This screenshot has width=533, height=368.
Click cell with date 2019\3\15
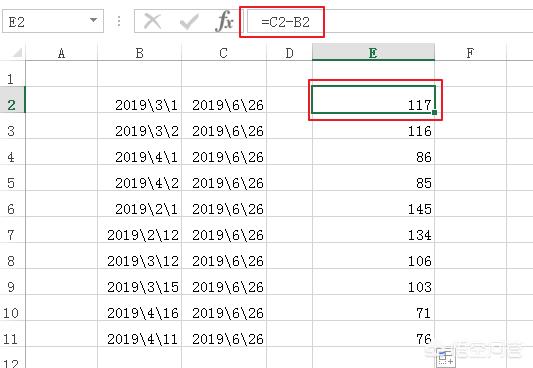click(x=139, y=282)
